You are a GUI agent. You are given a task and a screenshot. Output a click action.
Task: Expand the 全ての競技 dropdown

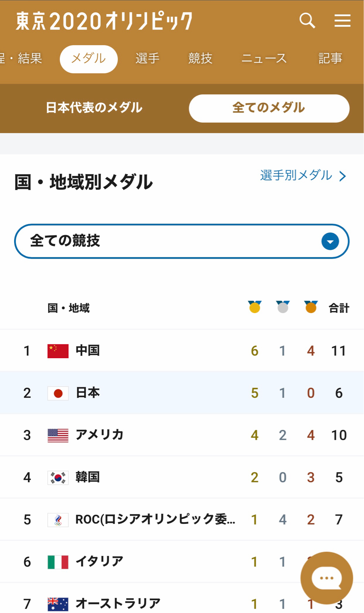[182, 241]
